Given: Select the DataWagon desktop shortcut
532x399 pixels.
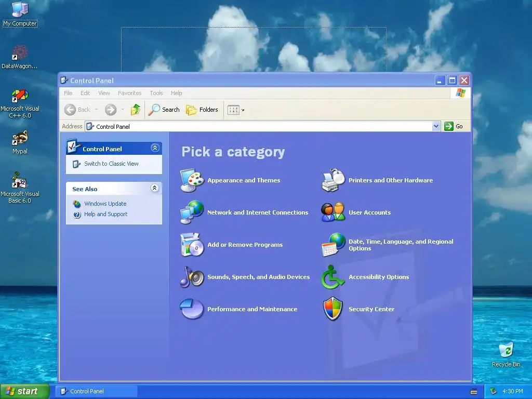Looking at the screenshot, I should tap(19, 57).
